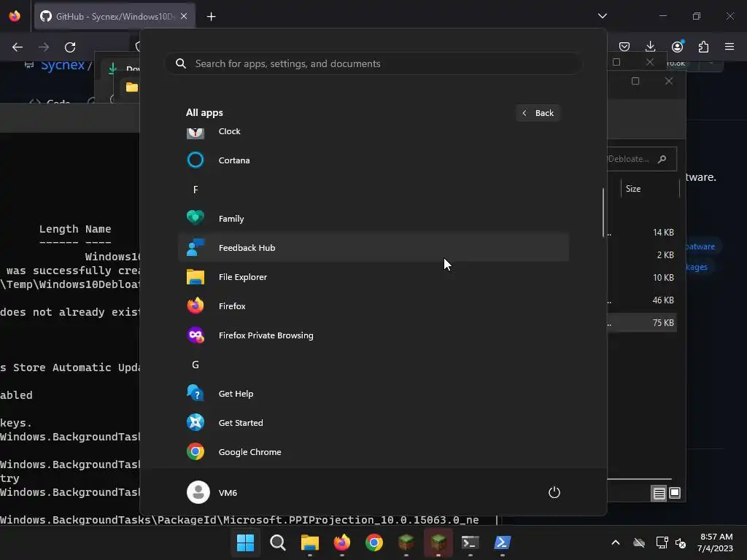Close the GitHub tab in Firefox
Screen dimensions: 747x560
184,16
